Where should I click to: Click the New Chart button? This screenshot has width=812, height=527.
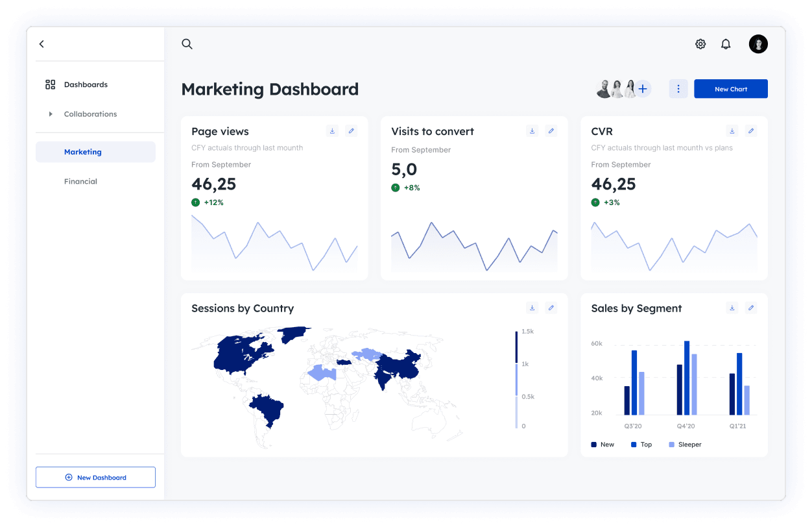(x=730, y=89)
